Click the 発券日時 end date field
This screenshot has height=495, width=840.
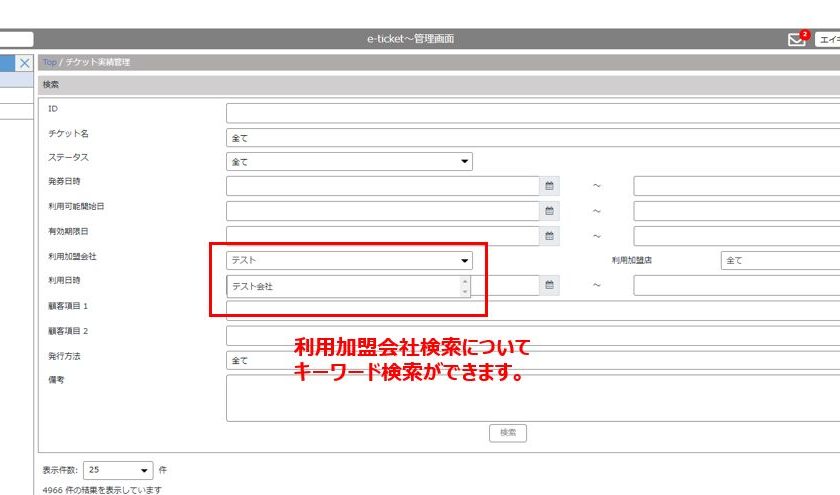click(736, 186)
